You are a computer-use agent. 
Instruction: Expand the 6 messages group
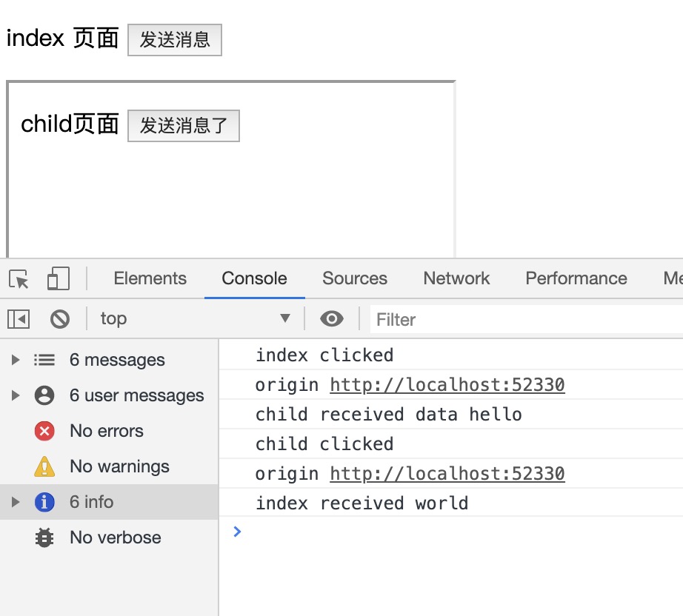(x=15, y=361)
